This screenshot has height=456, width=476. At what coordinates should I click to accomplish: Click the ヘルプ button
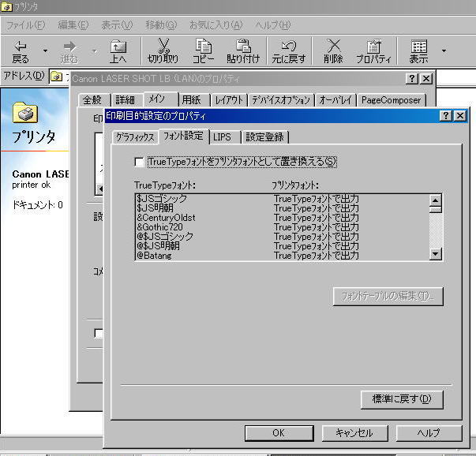pos(429,433)
